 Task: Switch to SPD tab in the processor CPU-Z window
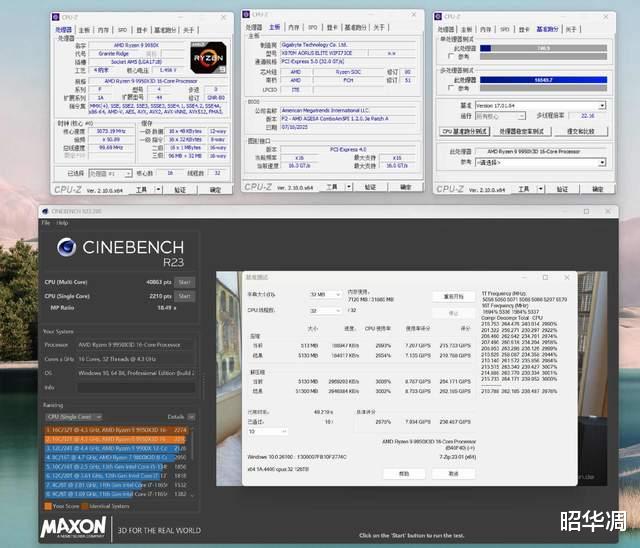tap(122, 30)
